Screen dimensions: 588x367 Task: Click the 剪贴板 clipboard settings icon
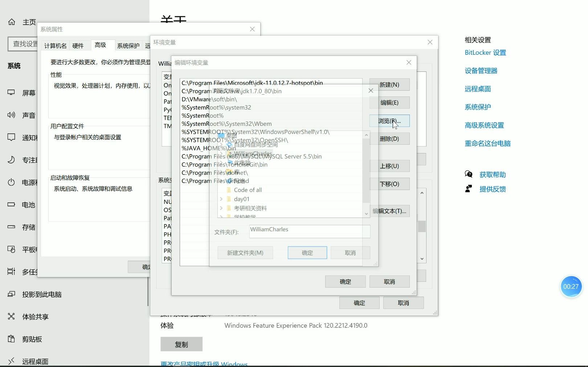[x=11, y=339]
